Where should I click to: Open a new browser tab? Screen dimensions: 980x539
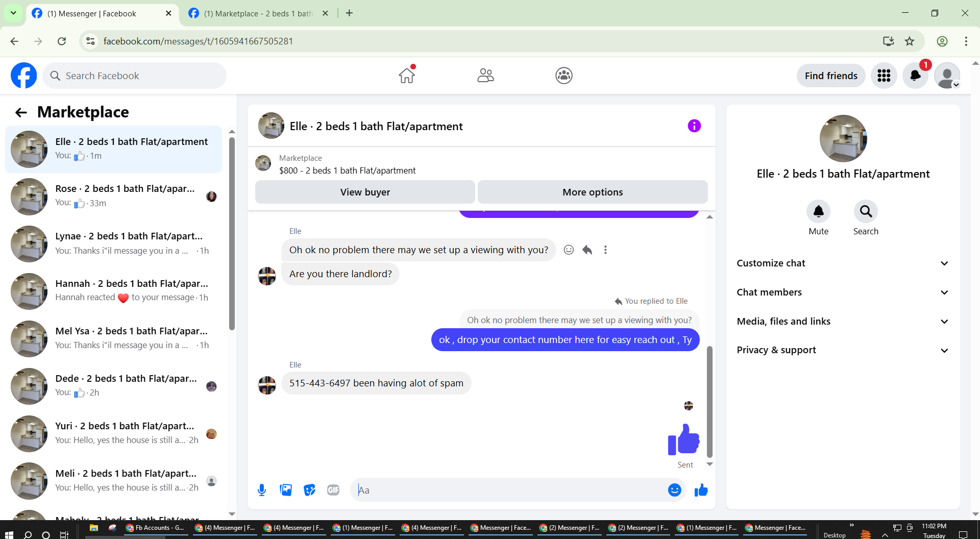(x=349, y=13)
